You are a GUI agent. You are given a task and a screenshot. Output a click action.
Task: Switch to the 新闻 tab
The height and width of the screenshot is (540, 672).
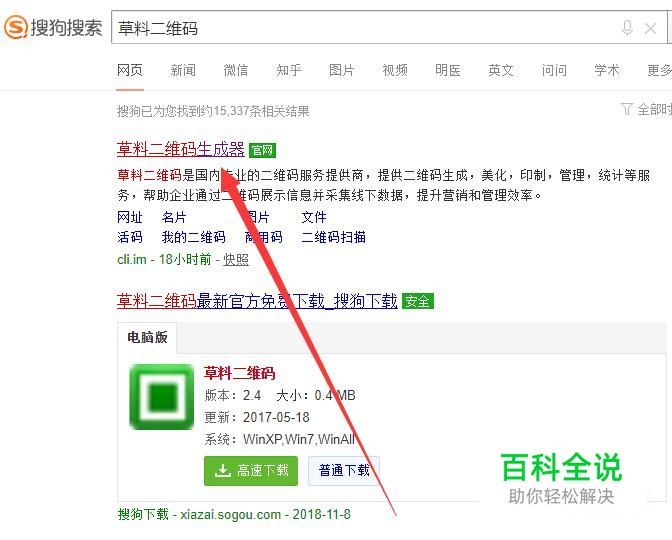[183, 70]
